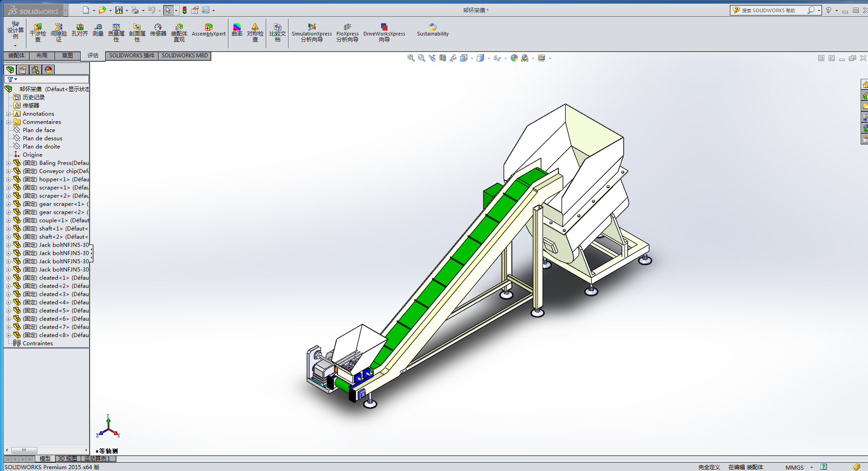Screen dimensions: 868x471
Task: Open the Hide/Show Items glasses dropdown
Action: coord(506,58)
